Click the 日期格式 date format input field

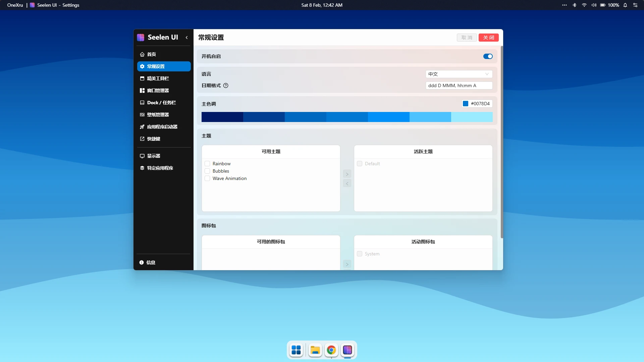pos(459,85)
